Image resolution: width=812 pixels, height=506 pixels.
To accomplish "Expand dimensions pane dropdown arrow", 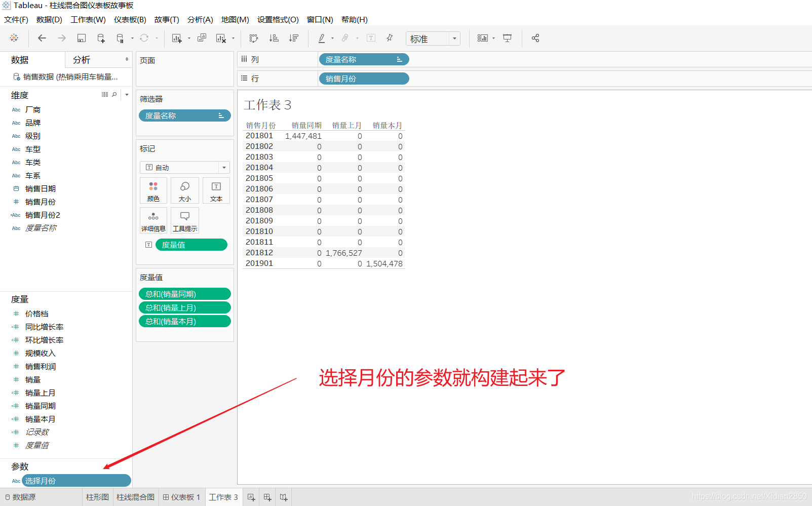I will point(127,94).
